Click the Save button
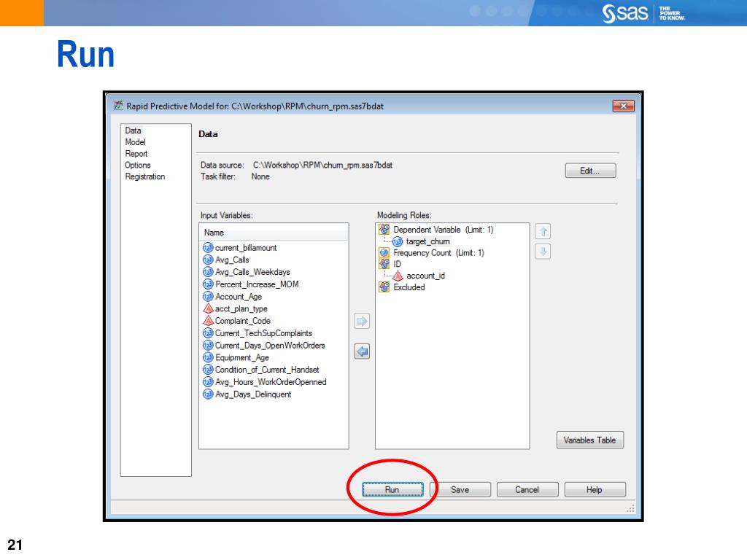 [x=460, y=489]
